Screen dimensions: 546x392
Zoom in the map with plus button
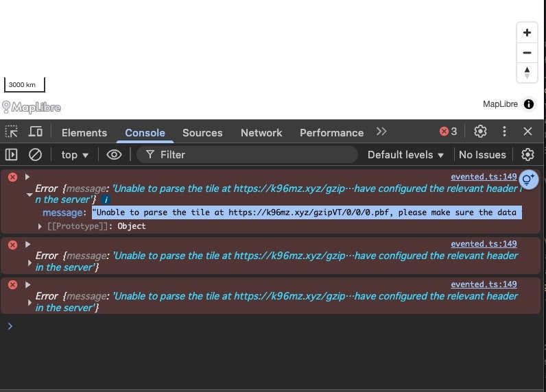[x=527, y=33]
